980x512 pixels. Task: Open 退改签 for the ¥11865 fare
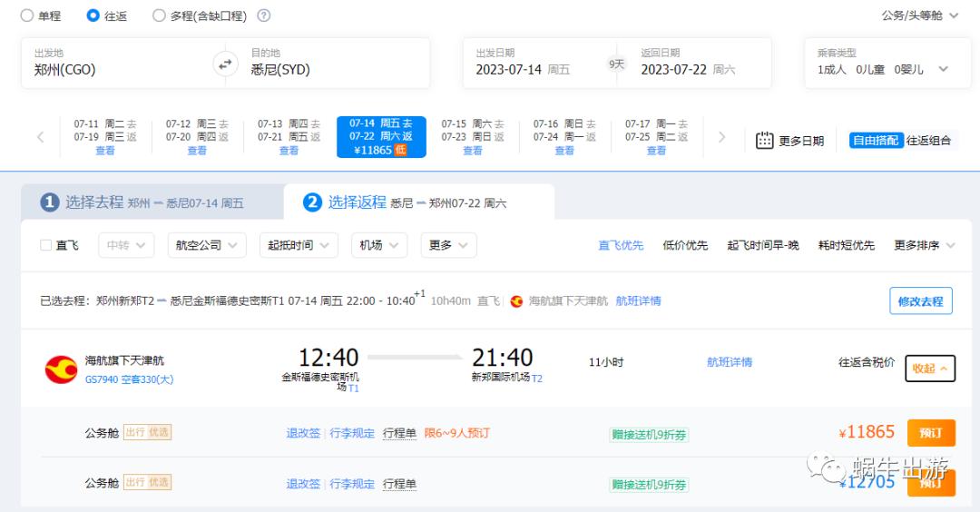(303, 433)
